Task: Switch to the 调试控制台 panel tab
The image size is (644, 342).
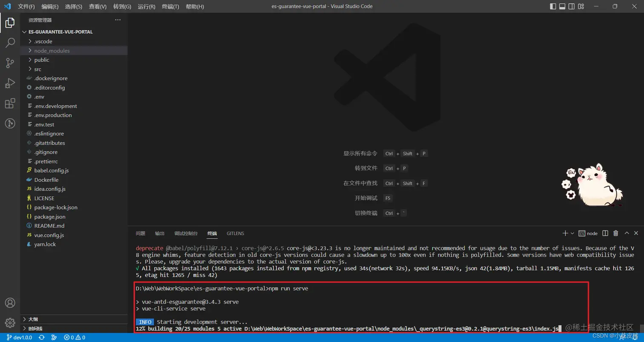Action: coord(186,233)
